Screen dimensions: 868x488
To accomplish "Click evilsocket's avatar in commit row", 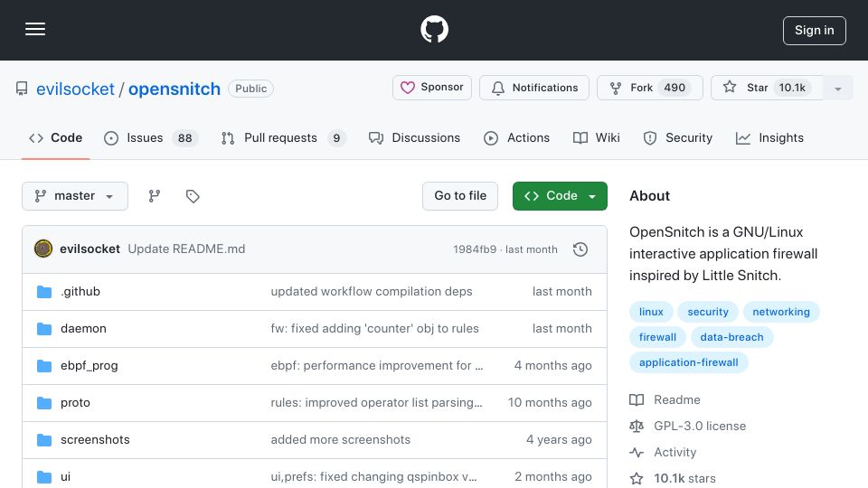I will 43,249.
